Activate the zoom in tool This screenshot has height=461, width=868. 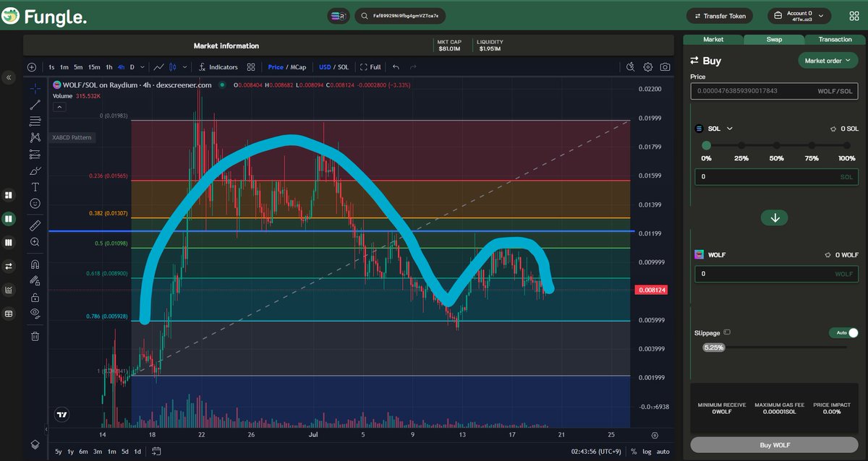(35, 243)
